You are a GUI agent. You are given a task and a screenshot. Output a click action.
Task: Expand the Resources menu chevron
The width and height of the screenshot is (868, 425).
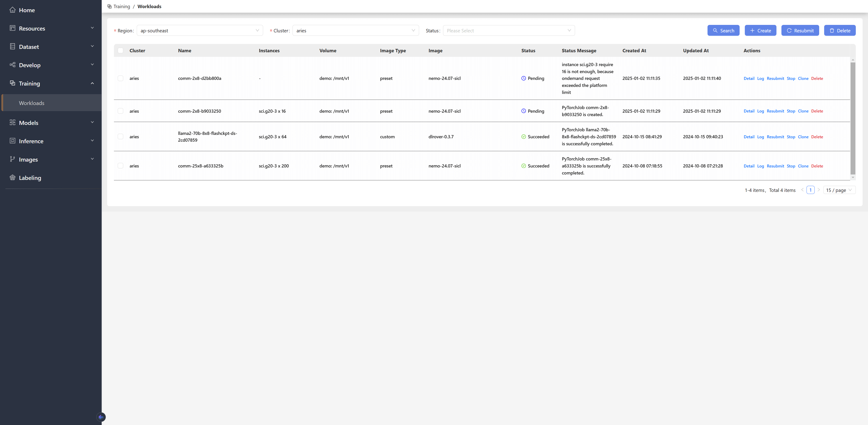[x=92, y=28]
